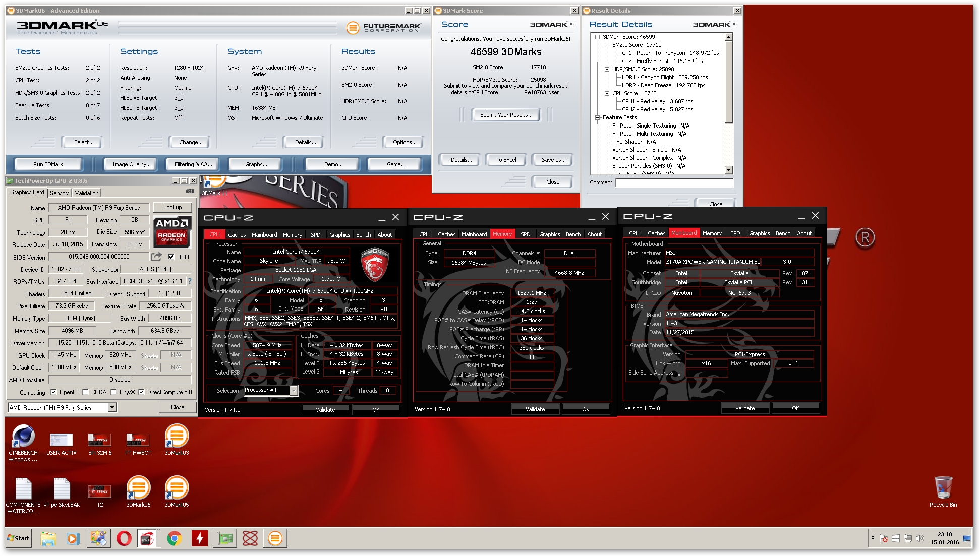Click the GPU-Z screenshot camera icon
This screenshot has height=556, width=980.
pyautogui.click(x=190, y=192)
